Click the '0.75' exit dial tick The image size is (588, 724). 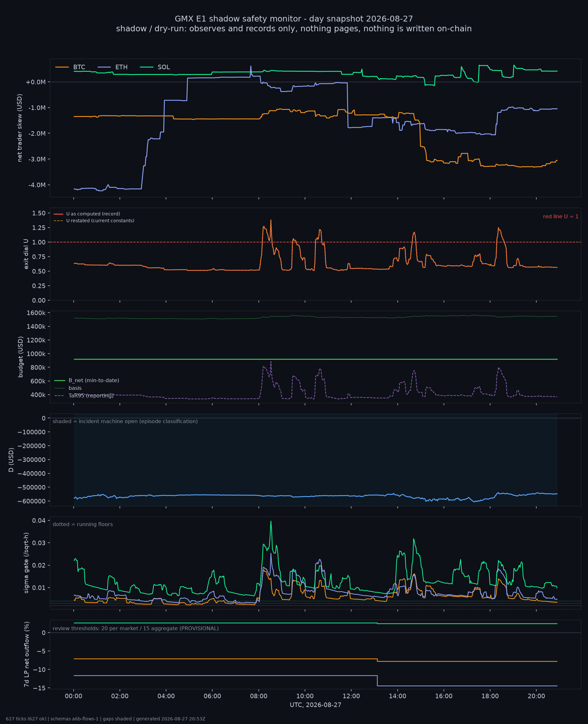[x=39, y=257]
